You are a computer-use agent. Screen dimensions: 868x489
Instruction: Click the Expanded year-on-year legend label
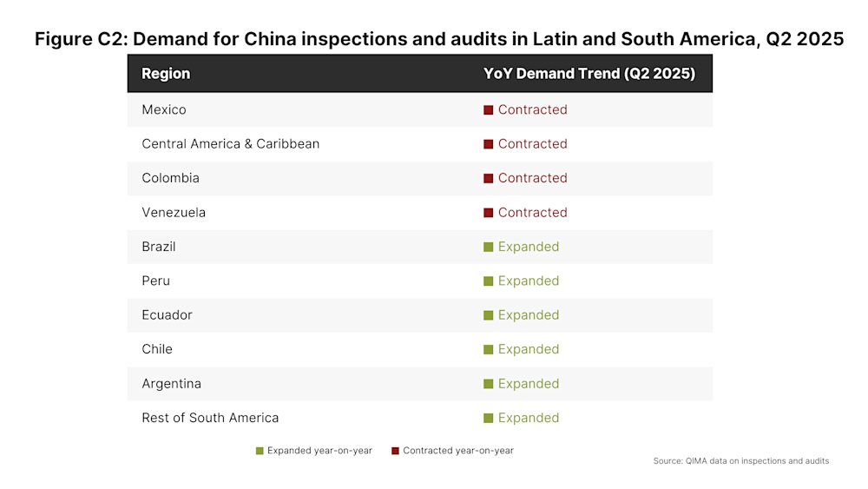(319, 451)
